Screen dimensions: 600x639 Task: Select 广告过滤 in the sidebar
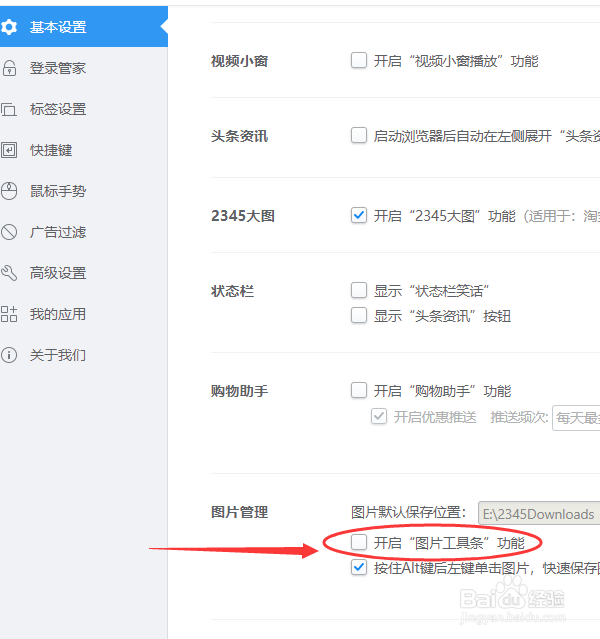(x=84, y=232)
